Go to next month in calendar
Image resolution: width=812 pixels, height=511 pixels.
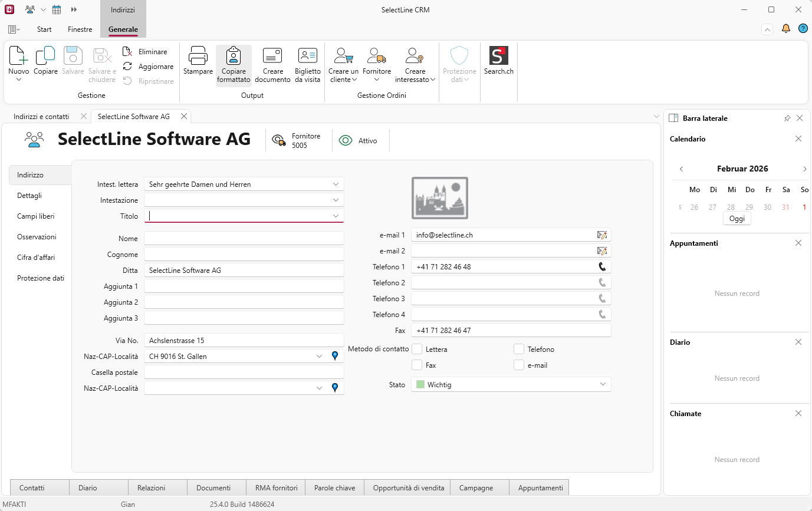pos(804,169)
